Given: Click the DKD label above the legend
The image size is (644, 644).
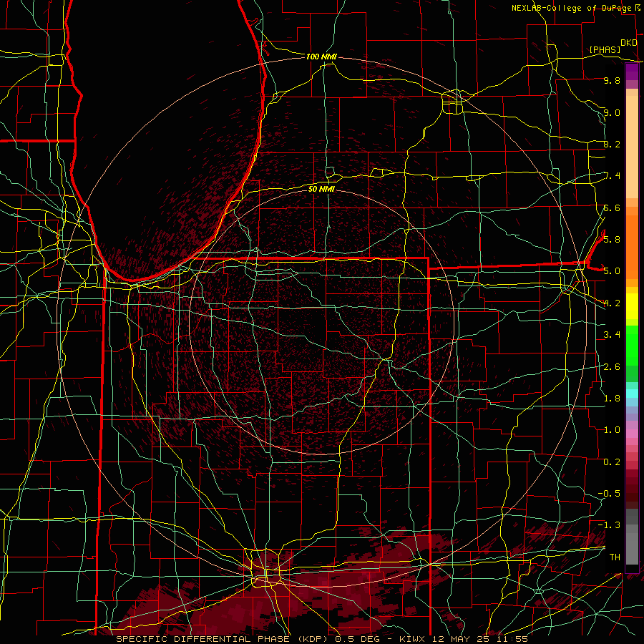Looking at the screenshot, I should [x=628, y=43].
